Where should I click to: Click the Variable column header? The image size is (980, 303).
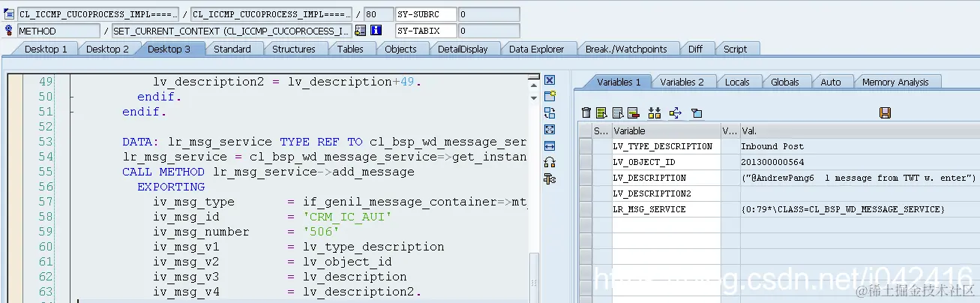(666, 130)
